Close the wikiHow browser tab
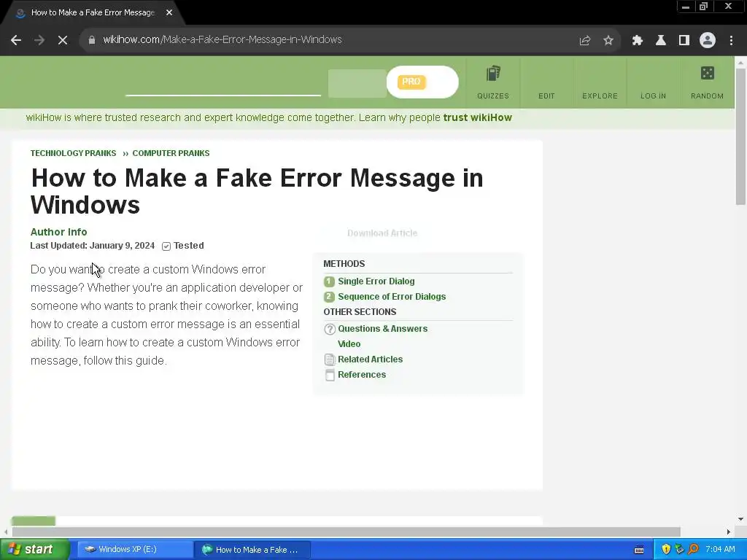747x560 pixels. pyautogui.click(x=169, y=13)
